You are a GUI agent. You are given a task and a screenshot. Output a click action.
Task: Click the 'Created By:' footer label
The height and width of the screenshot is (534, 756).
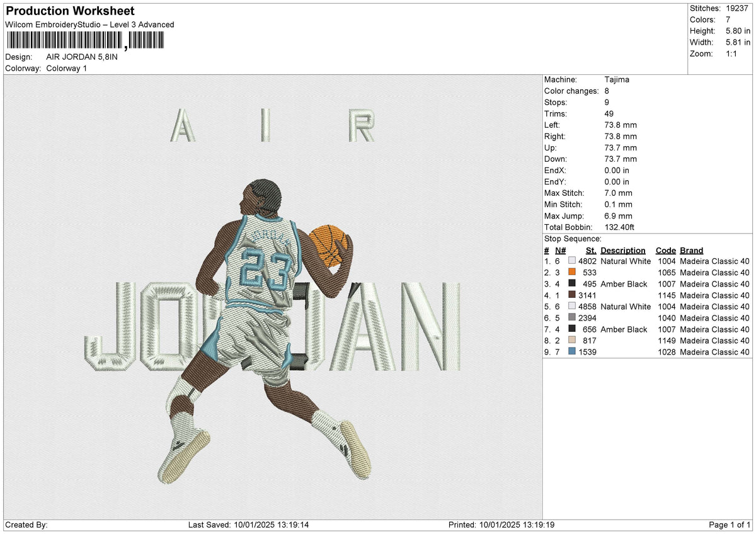point(26,525)
